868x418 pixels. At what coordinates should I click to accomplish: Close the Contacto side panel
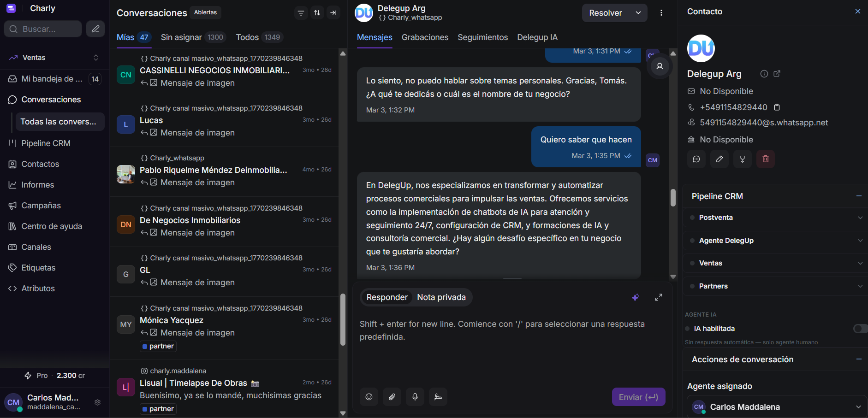point(858,12)
